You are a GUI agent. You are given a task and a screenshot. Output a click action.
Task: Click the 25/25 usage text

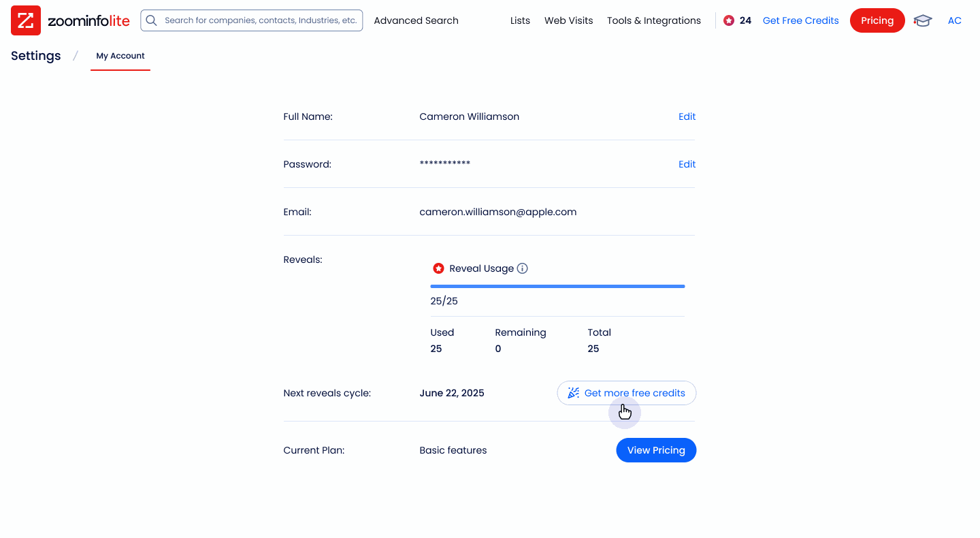(444, 301)
